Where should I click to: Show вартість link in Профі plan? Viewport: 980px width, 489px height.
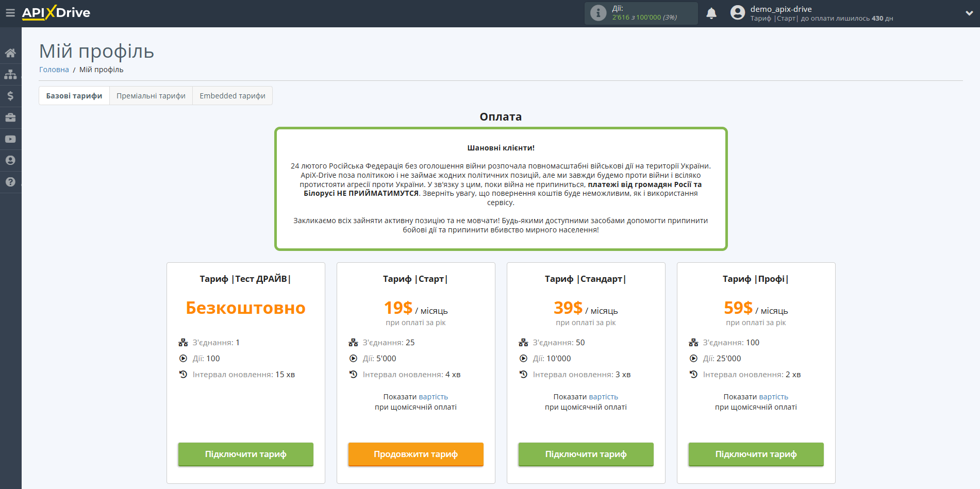(x=774, y=397)
